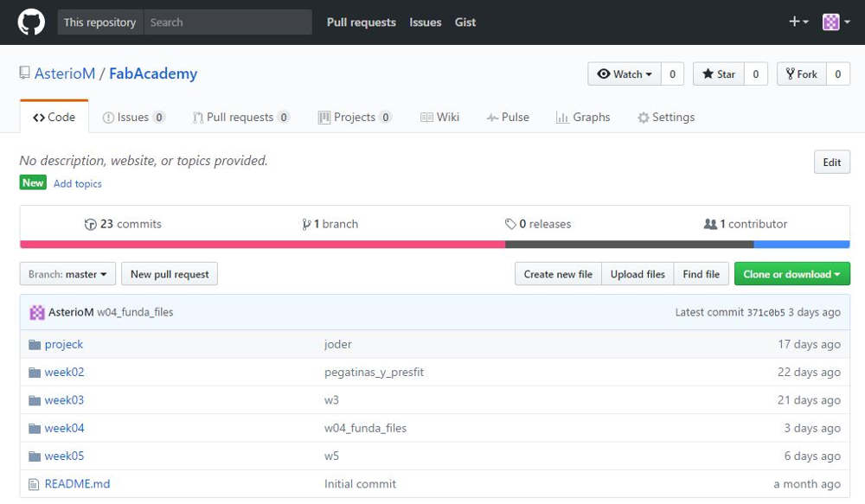Click the Issues tab circle icon
Image resolution: width=865 pixels, height=504 pixels.
point(108,118)
